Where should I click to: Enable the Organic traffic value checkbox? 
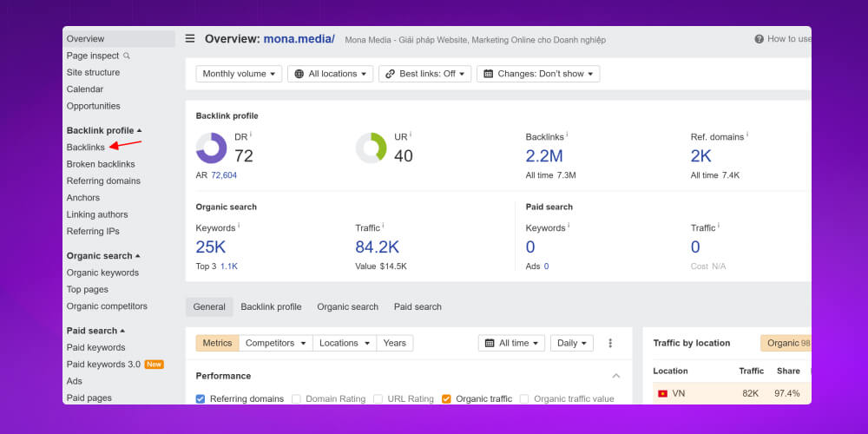pyautogui.click(x=524, y=398)
